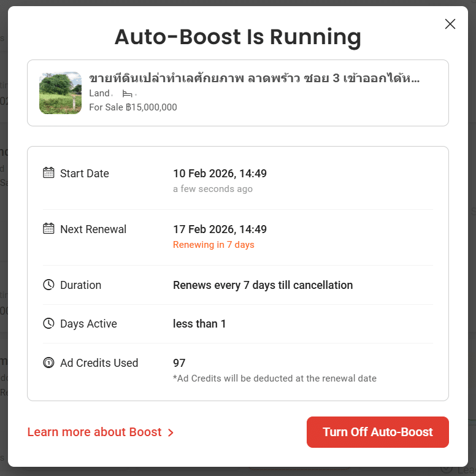Close the Auto-Boost dialog with the X icon
476x476 pixels.
(450, 24)
